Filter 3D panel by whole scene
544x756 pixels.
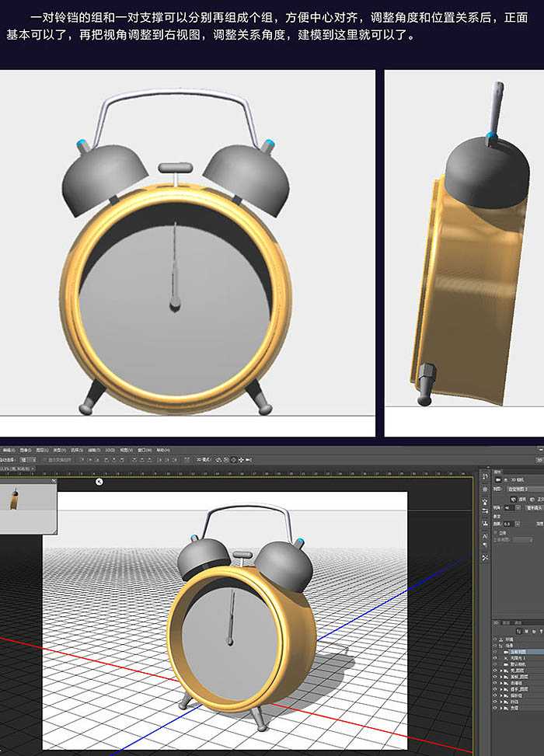coord(519,631)
